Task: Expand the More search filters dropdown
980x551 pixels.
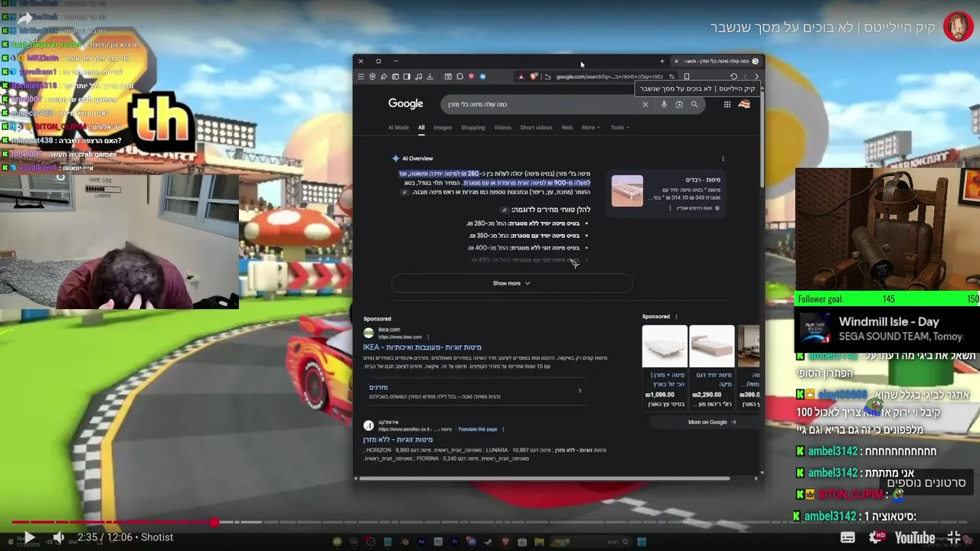Action: click(590, 127)
